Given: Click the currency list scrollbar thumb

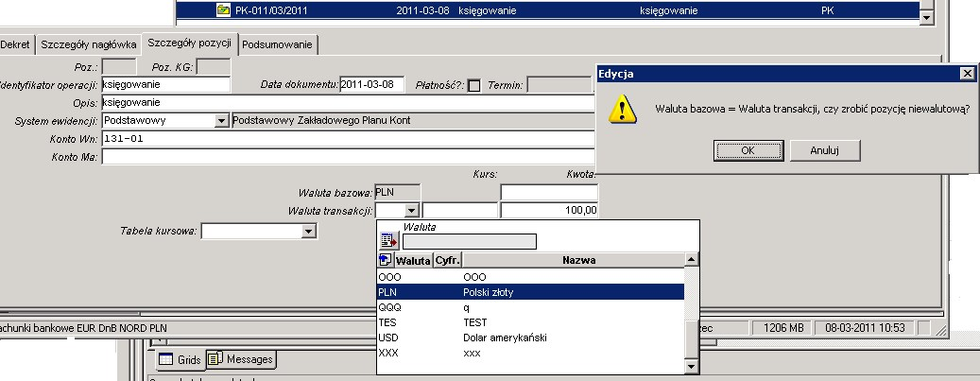Looking at the screenshot, I should 691,338.
